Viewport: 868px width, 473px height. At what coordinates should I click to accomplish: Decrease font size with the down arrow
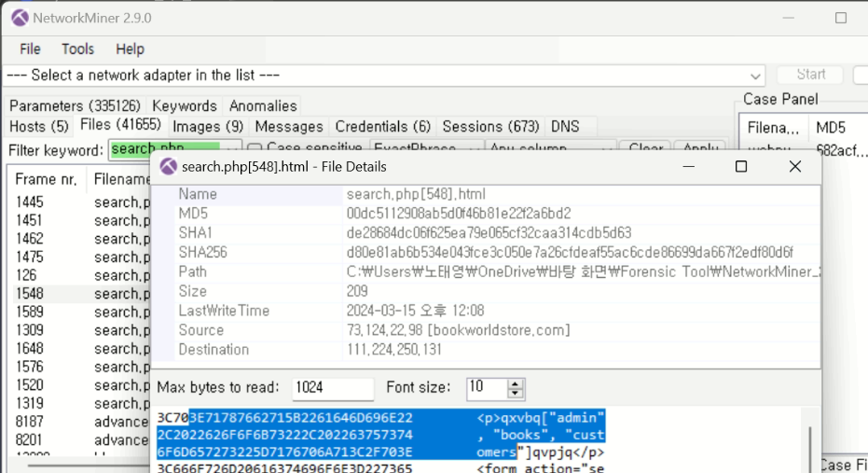tap(516, 393)
